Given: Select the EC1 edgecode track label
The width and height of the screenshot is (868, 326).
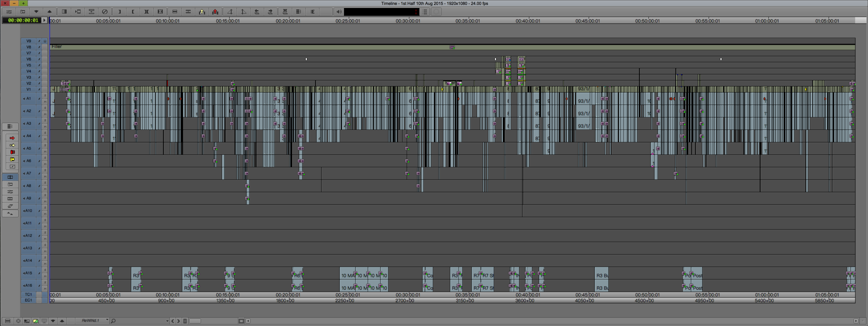Looking at the screenshot, I should (x=29, y=300).
